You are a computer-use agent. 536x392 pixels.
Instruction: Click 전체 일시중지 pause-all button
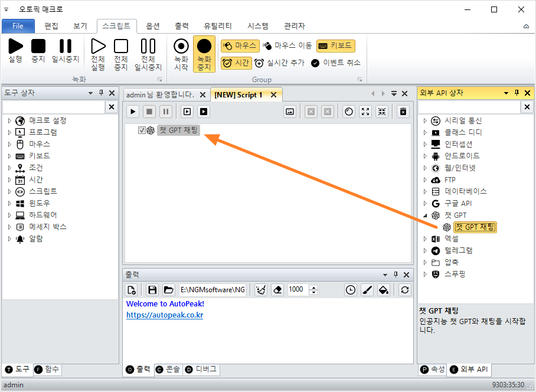[148, 54]
